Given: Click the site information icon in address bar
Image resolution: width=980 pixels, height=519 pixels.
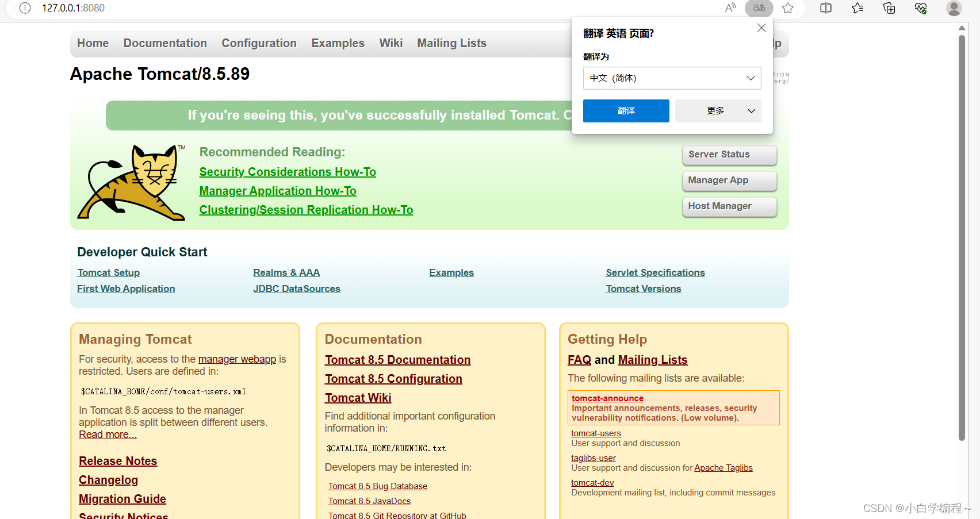Looking at the screenshot, I should click(25, 8).
